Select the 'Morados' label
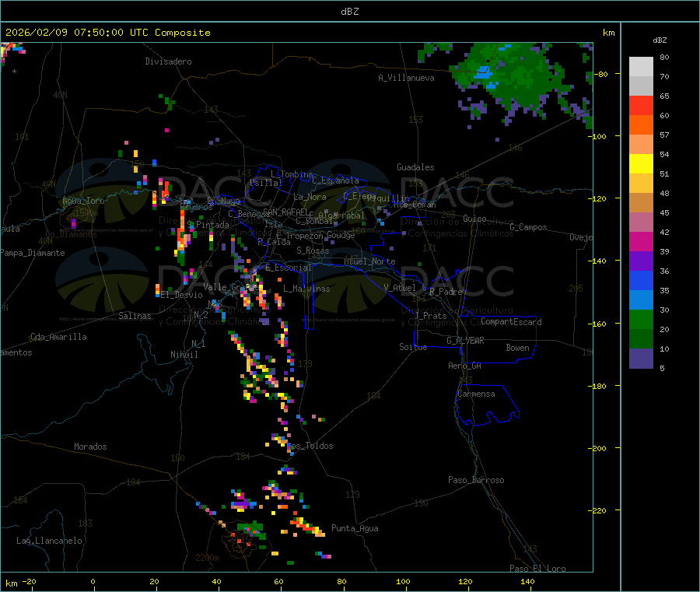 coord(90,447)
